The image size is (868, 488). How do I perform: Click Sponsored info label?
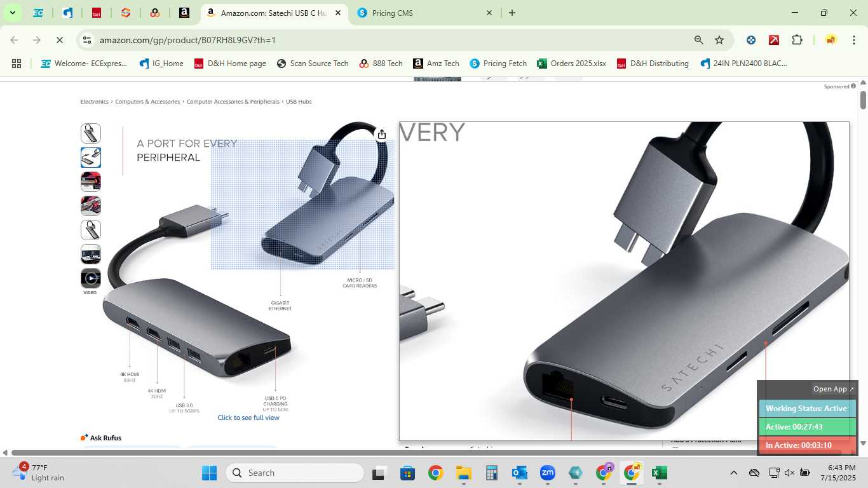point(839,86)
